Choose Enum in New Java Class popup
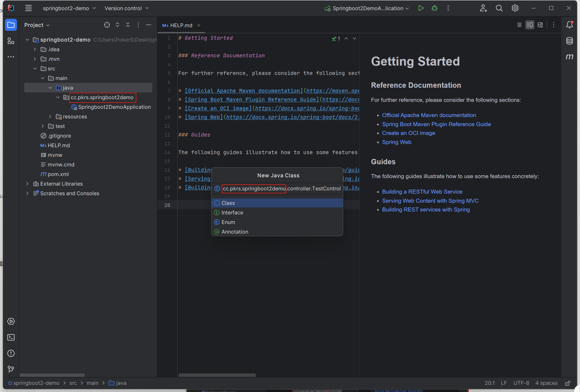Viewport: 580px width, 392px height. coord(277,222)
